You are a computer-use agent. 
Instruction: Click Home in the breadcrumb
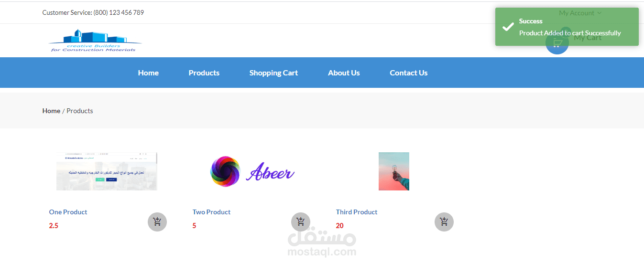51,111
